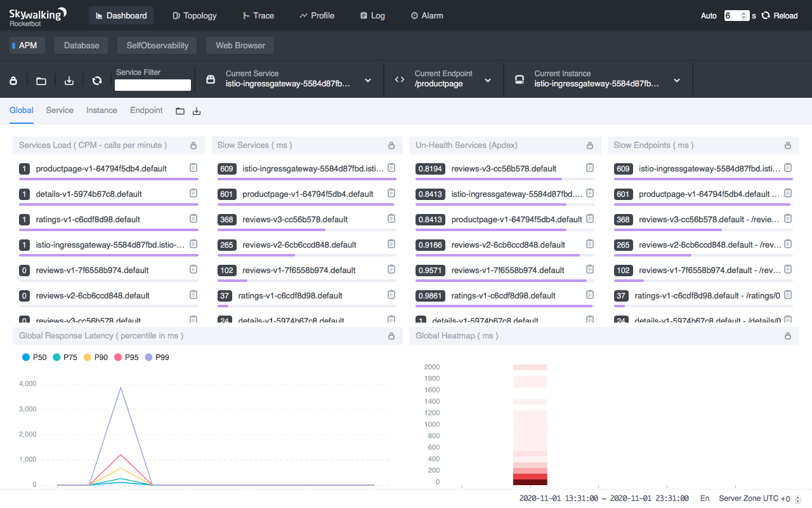
Task: Open the Current Endpoint dropdown
Action: tap(488, 81)
